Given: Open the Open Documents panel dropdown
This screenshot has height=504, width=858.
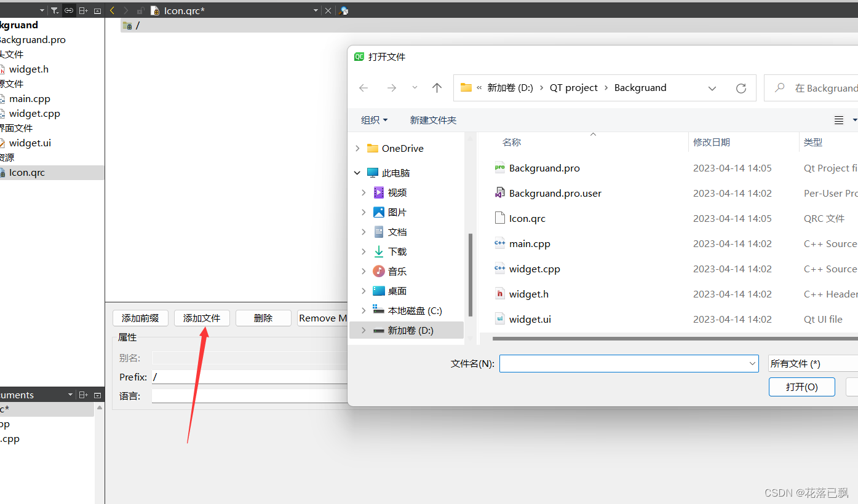Looking at the screenshot, I should click(x=70, y=395).
